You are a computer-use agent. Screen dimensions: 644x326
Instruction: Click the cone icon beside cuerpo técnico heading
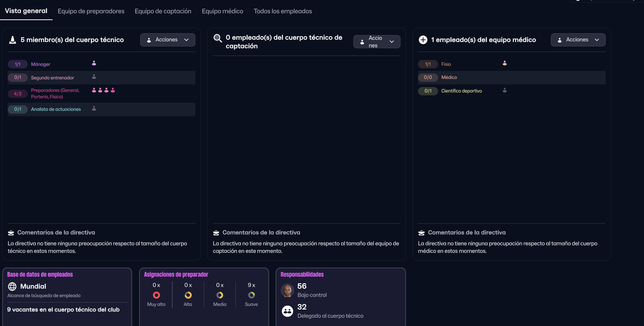(13, 40)
